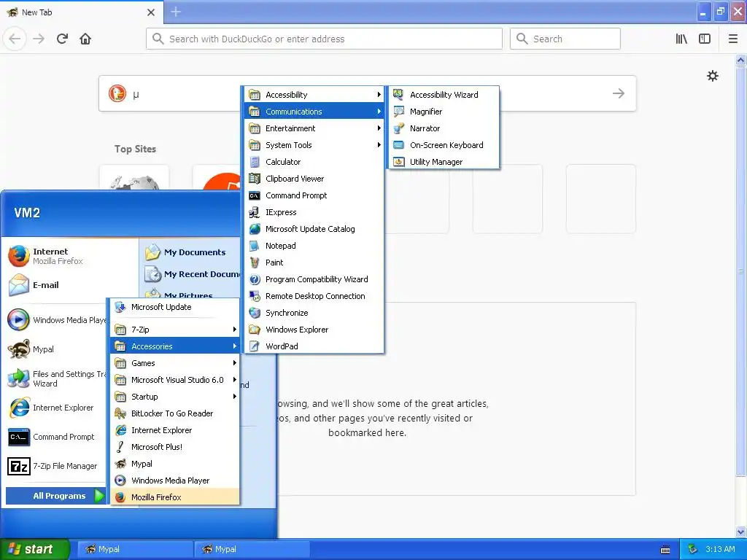Image resolution: width=747 pixels, height=560 pixels.
Task: Click the system clock showing 3:13 AM
Action: tap(720, 549)
